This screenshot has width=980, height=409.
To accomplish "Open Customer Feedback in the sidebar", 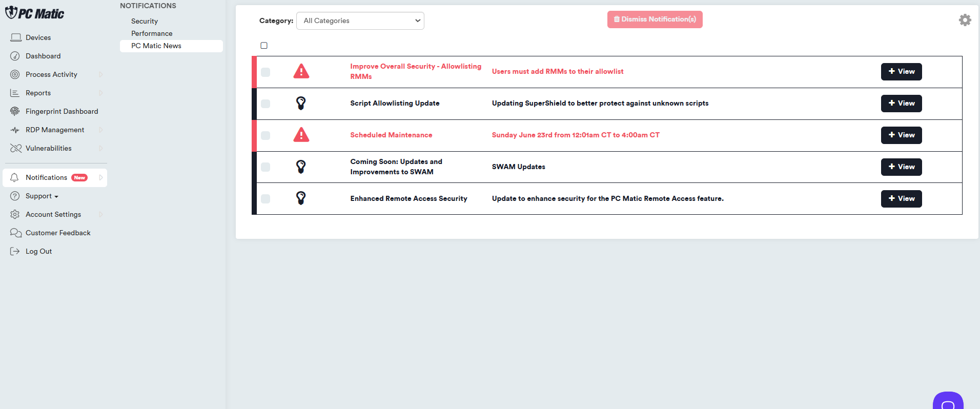I will (x=58, y=233).
